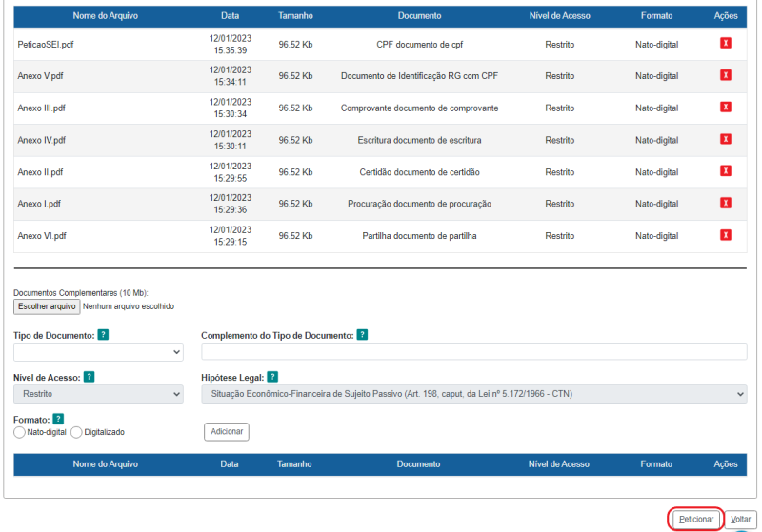Viewport: 762px width, 532px height.
Task: Open the Hipótese Legal dropdown list
Action: (x=473, y=394)
